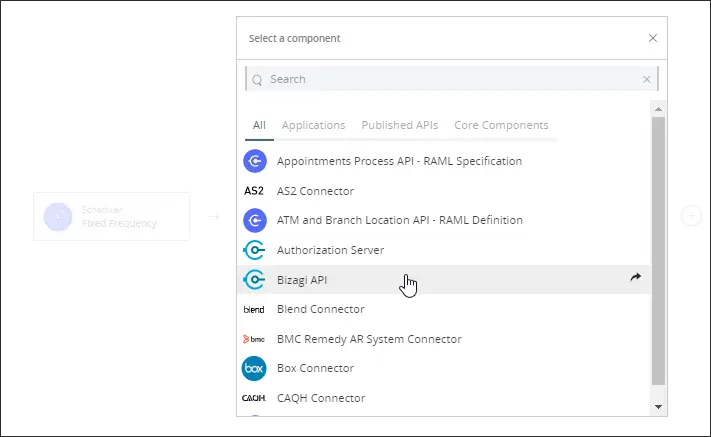Click the bmc logo icon

point(254,339)
